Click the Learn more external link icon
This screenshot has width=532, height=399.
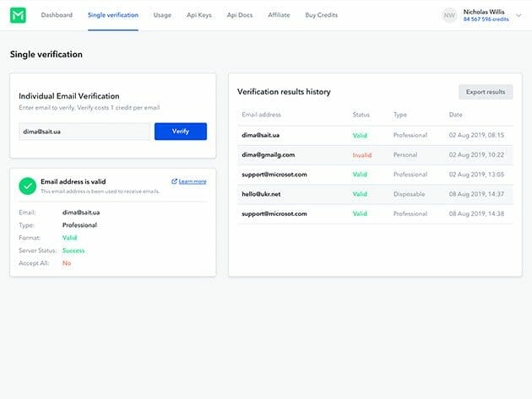click(x=174, y=181)
